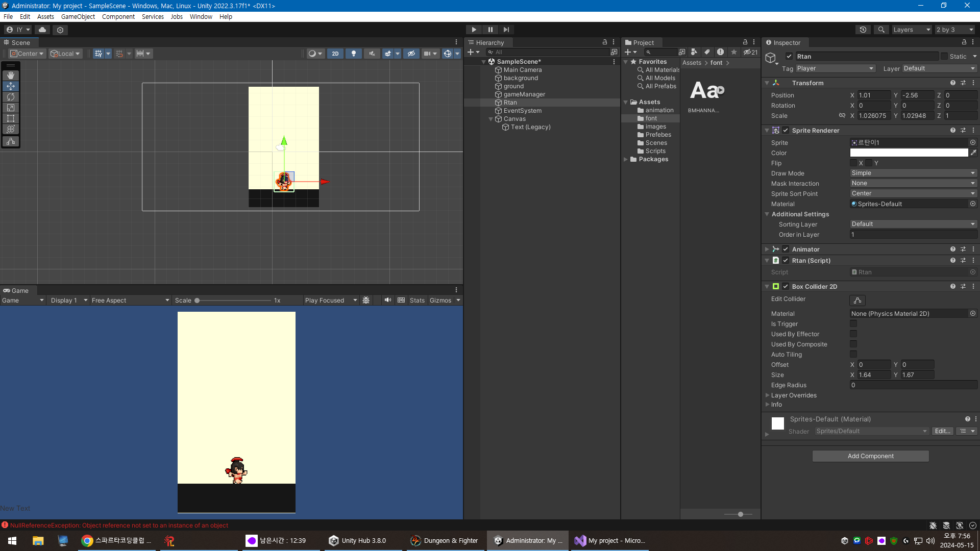Viewport: 980px width, 551px height.
Task: Pause the game playback
Action: tap(490, 30)
